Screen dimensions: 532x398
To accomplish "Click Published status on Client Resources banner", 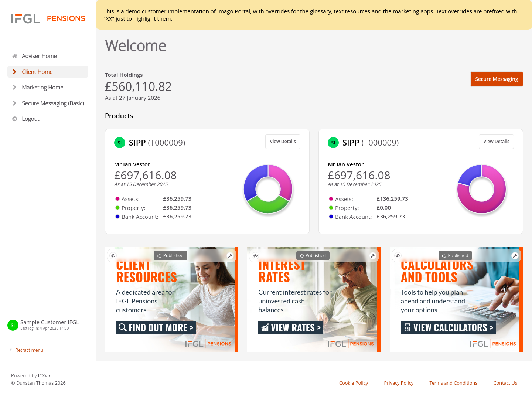I will (171, 256).
